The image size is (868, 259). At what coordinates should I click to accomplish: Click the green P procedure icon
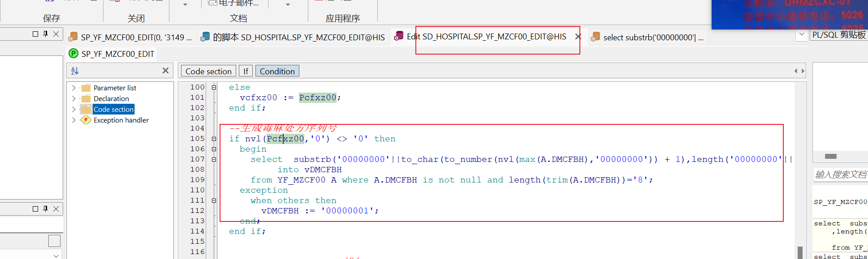click(x=73, y=54)
